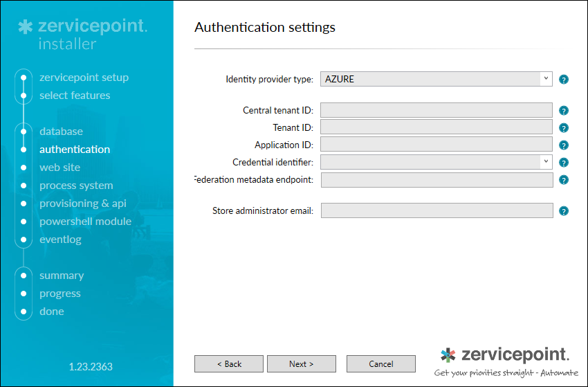Focus the Central tenant ID field

point(436,110)
